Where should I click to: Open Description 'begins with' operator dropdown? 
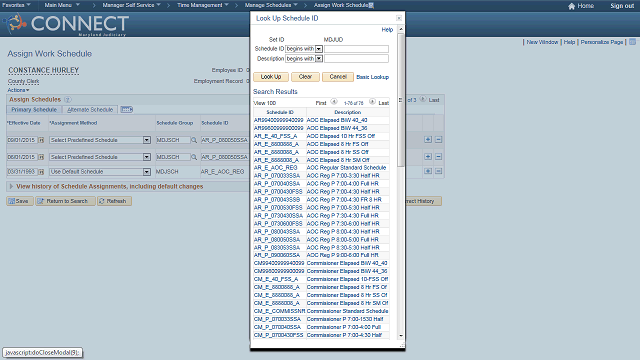tap(319, 59)
